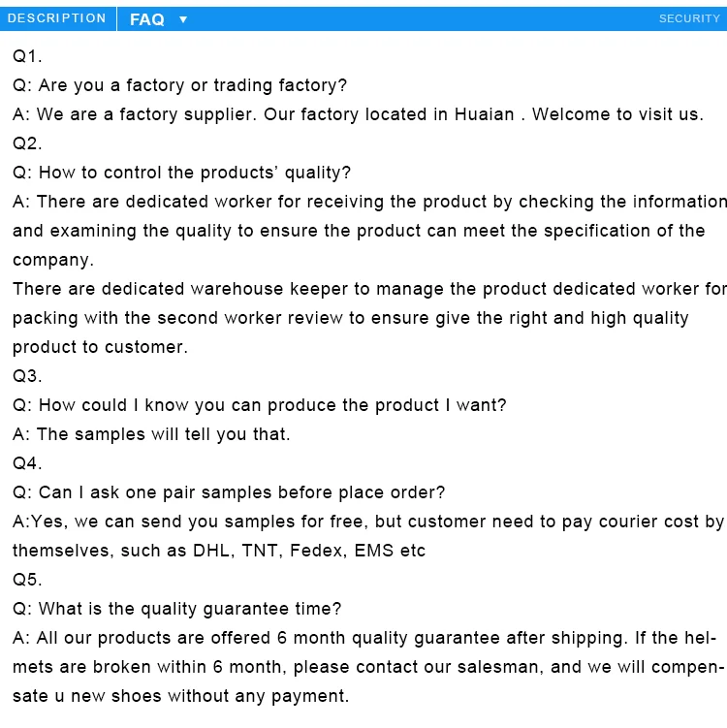Click the Huaian factory supplier answer
Viewport: 727px width, 728px height.
[x=358, y=114]
